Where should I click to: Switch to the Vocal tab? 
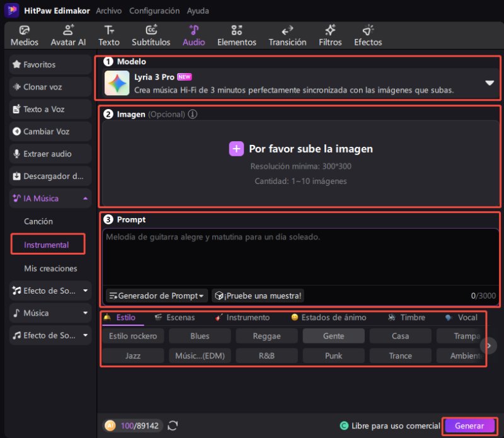coord(462,318)
